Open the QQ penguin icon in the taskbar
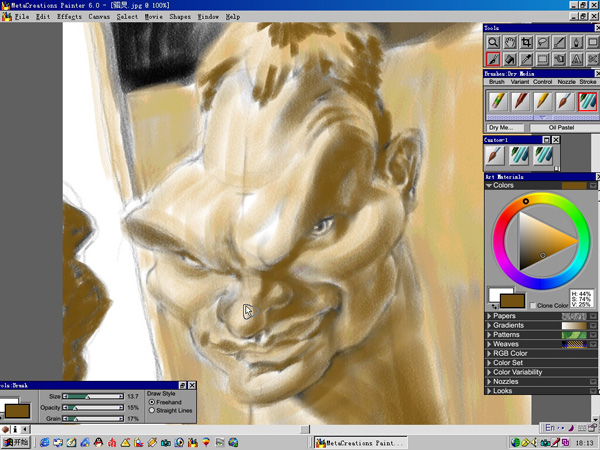Viewport: 600px width, 450px height. [98, 443]
